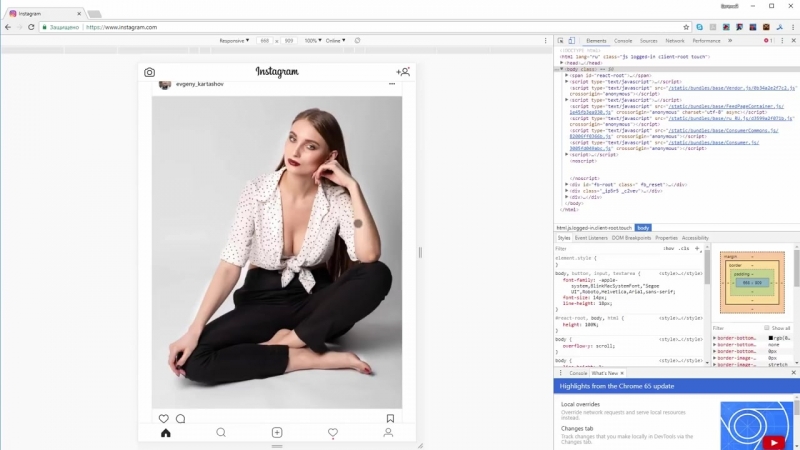Toggle the device toolbar icon in DevTools

[x=571, y=40]
